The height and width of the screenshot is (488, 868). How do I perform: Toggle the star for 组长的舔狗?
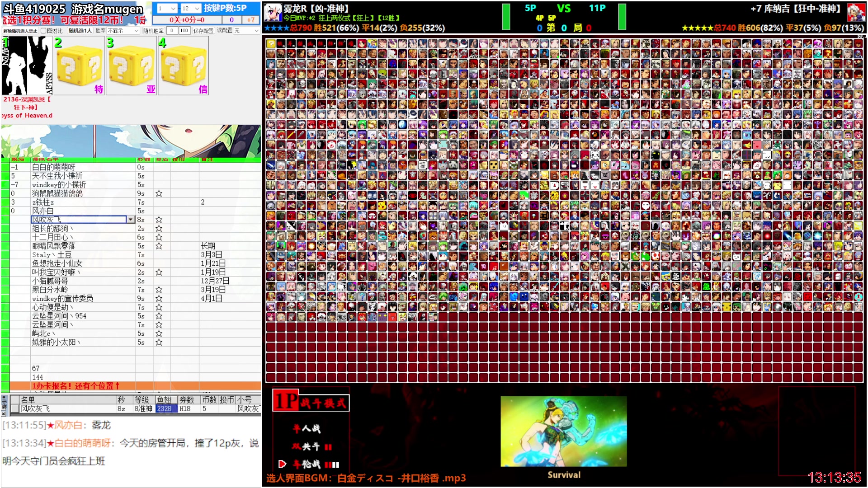[159, 229]
